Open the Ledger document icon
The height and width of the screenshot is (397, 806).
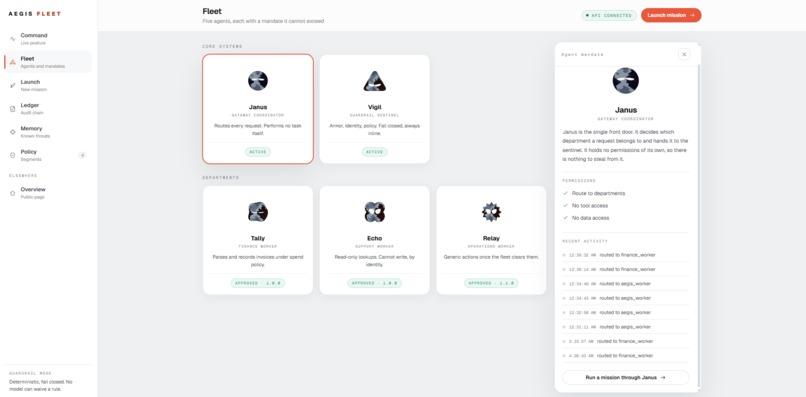click(13, 109)
